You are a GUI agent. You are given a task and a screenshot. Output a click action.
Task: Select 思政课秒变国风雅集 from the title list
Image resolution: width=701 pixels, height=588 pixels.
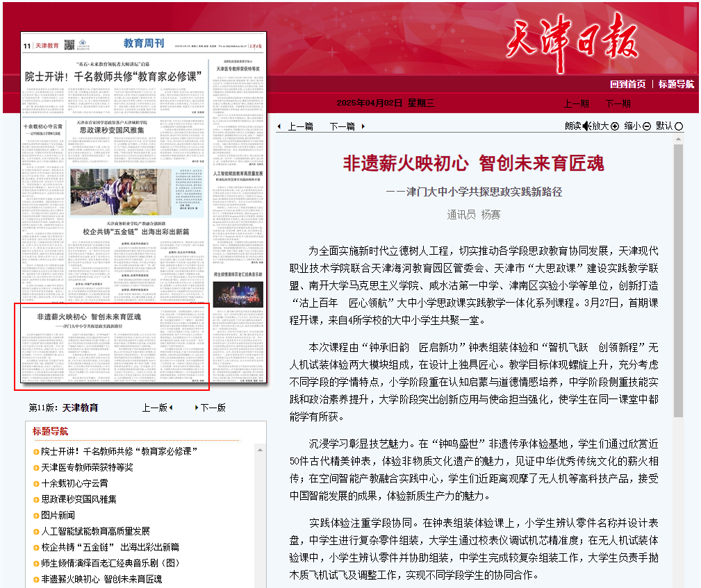coord(79,499)
